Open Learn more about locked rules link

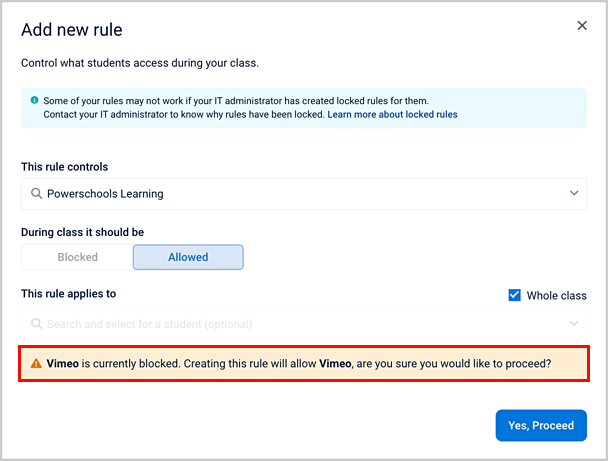pos(392,114)
